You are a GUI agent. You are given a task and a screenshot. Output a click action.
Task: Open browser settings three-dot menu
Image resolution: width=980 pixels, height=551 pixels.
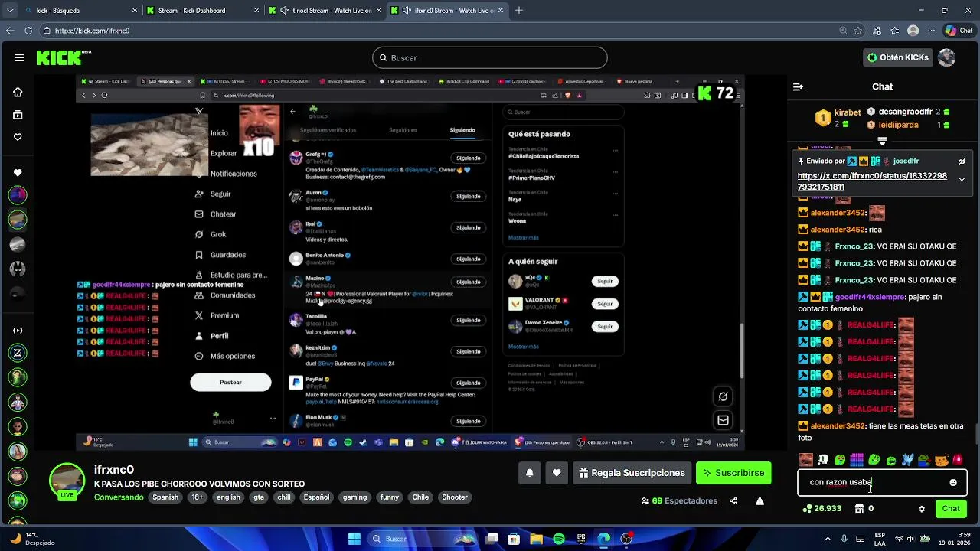click(930, 31)
